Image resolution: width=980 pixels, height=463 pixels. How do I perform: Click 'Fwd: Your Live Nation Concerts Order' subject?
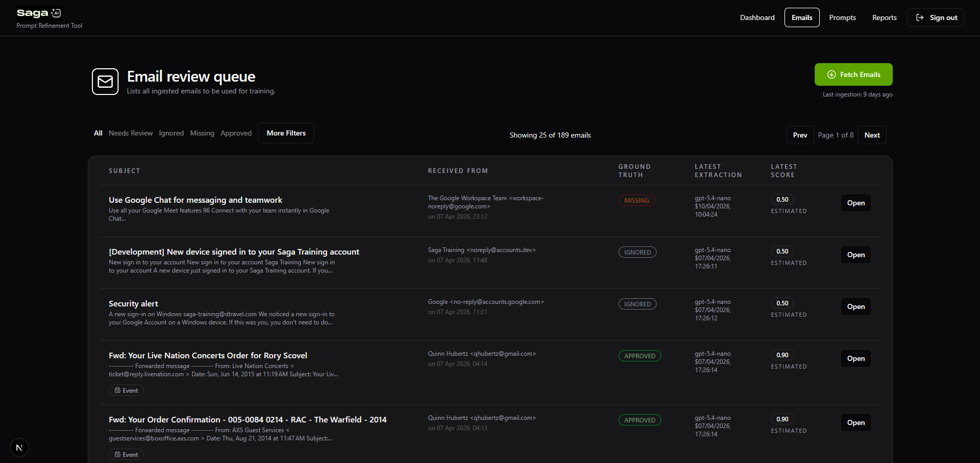pyautogui.click(x=208, y=356)
